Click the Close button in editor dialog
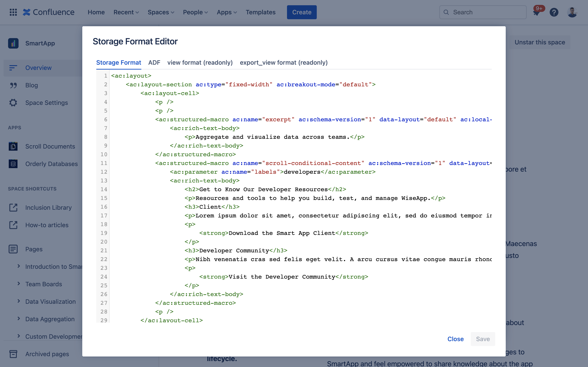 coord(455,339)
